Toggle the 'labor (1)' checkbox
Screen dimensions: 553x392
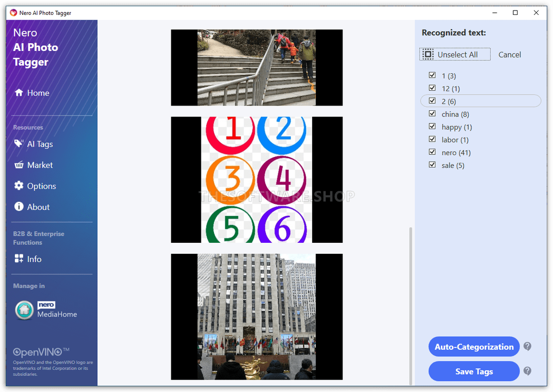432,140
